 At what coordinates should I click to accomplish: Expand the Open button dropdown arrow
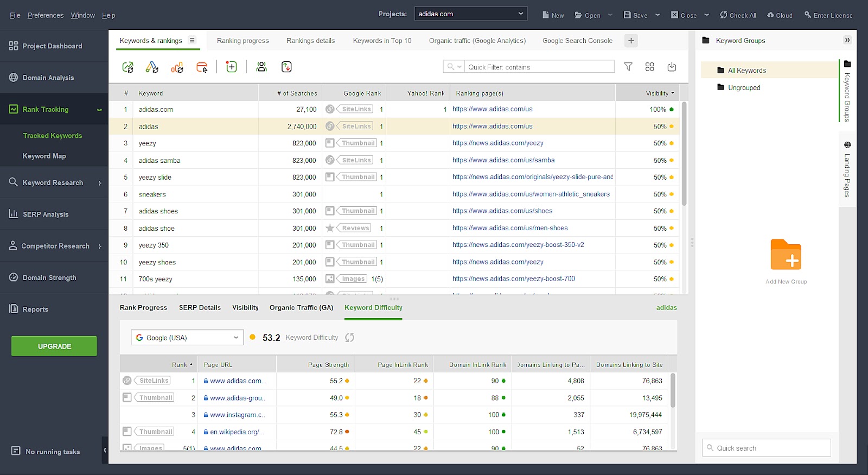(610, 15)
